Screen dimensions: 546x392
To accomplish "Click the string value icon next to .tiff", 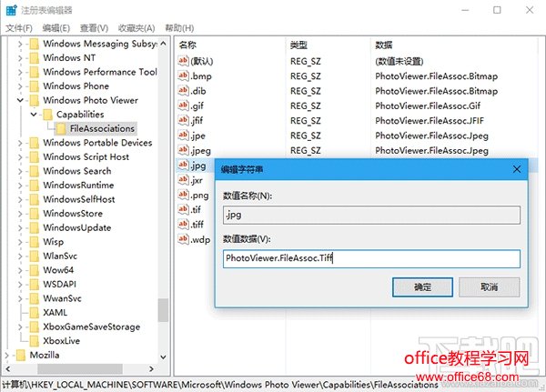I will click(183, 224).
